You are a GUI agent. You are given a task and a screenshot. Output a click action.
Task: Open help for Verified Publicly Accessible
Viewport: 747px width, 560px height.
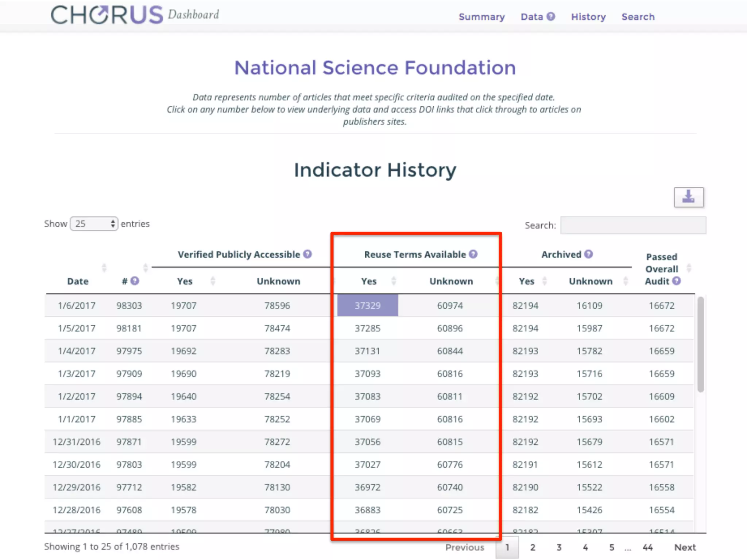(x=307, y=254)
